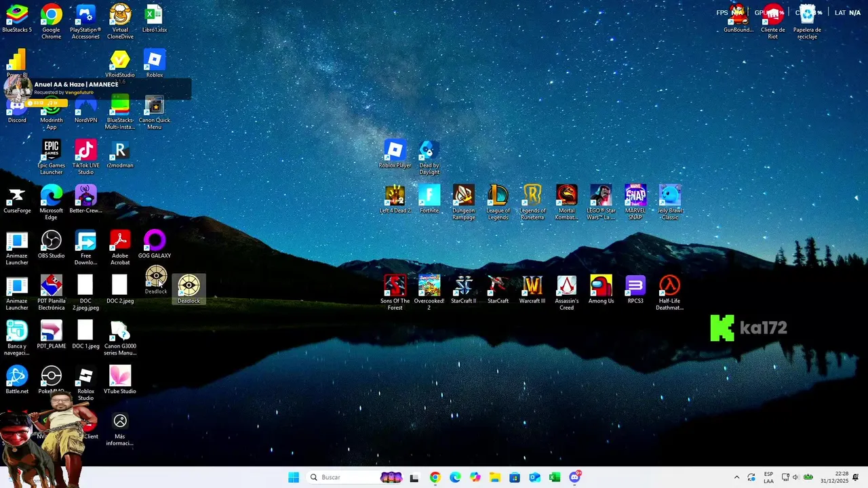Select the DOC 1.jpeg file

85,335
